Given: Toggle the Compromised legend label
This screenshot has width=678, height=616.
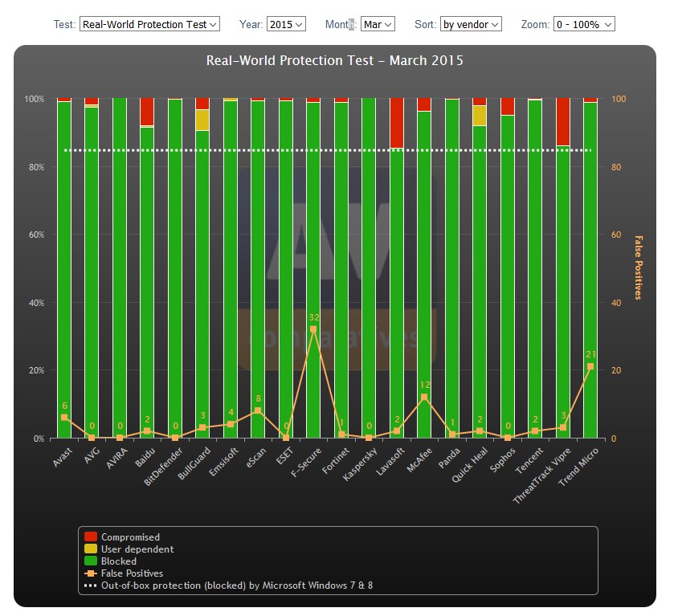Looking at the screenshot, I should (x=130, y=537).
